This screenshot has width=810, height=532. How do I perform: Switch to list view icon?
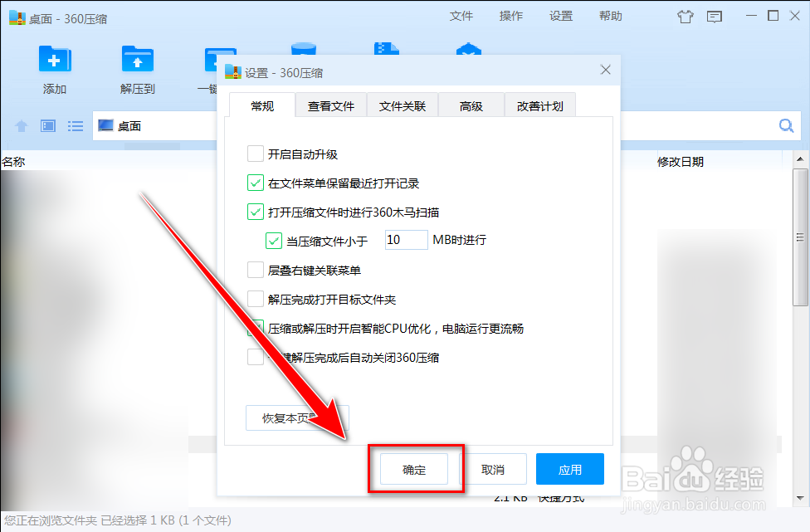[x=76, y=125]
